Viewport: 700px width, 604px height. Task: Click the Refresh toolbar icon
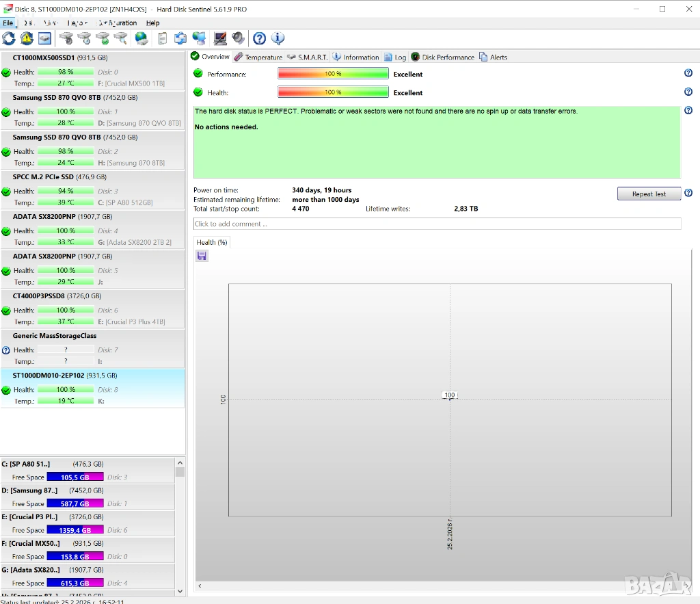coord(9,38)
